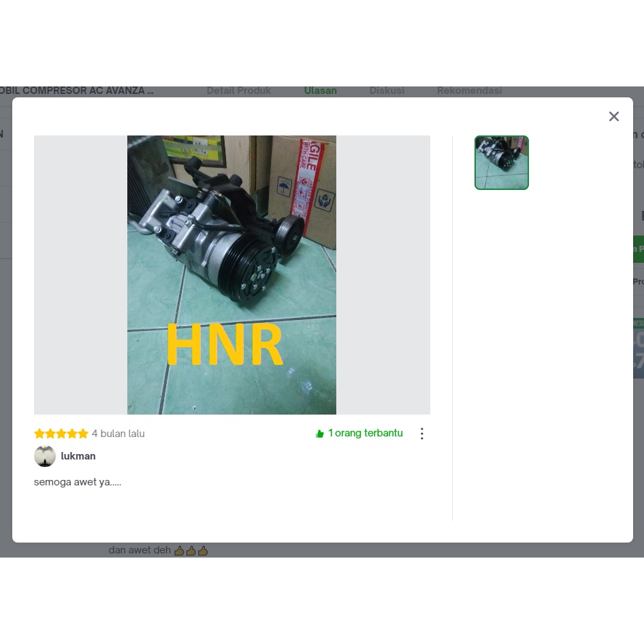
Task: Switch to the Rekomendasi tab
Action: 469,91
